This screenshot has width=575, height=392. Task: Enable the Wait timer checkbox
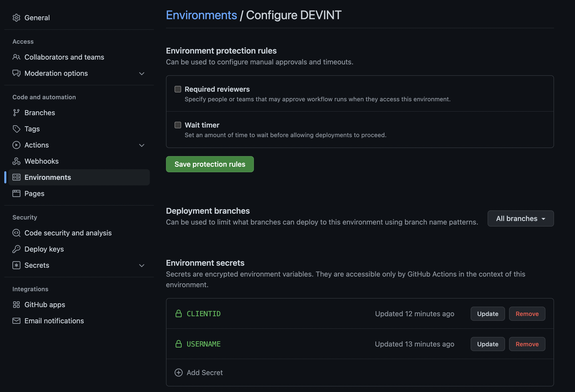[178, 125]
